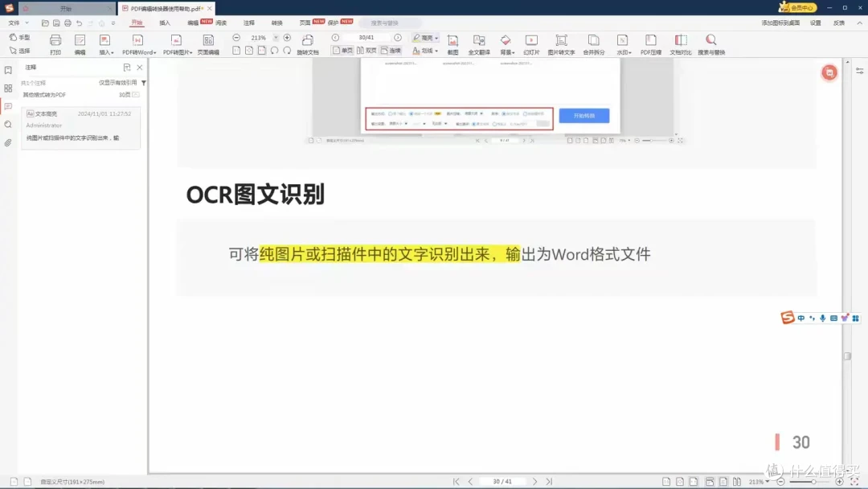Screen dimensions: 868x489
Task: Click the Rotate Document (旋转文档) icon
Action: [308, 44]
